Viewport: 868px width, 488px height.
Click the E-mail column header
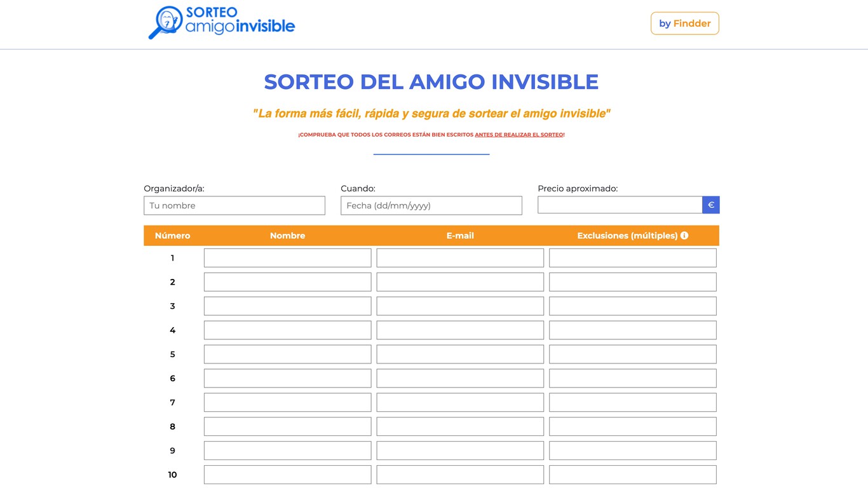(460, 235)
